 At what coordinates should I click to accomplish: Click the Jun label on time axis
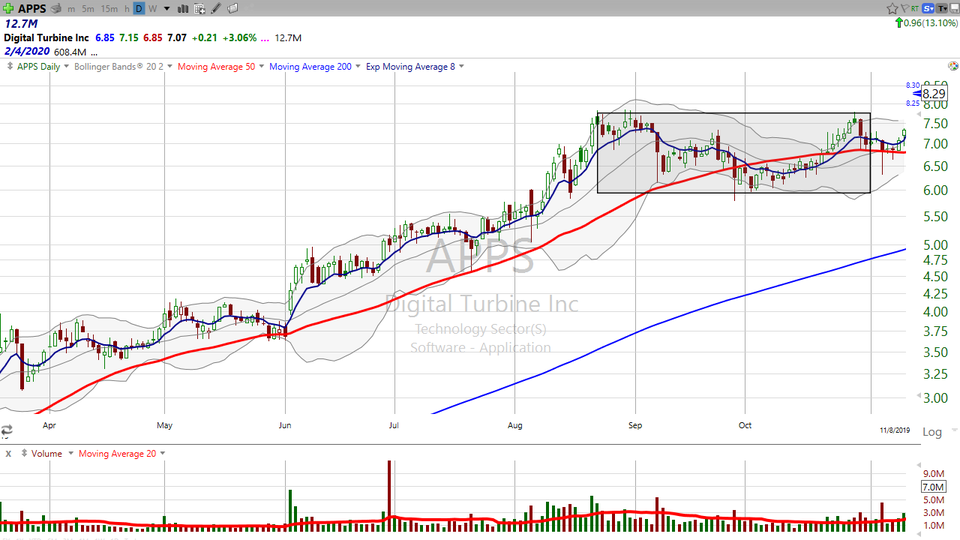[285, 425]
